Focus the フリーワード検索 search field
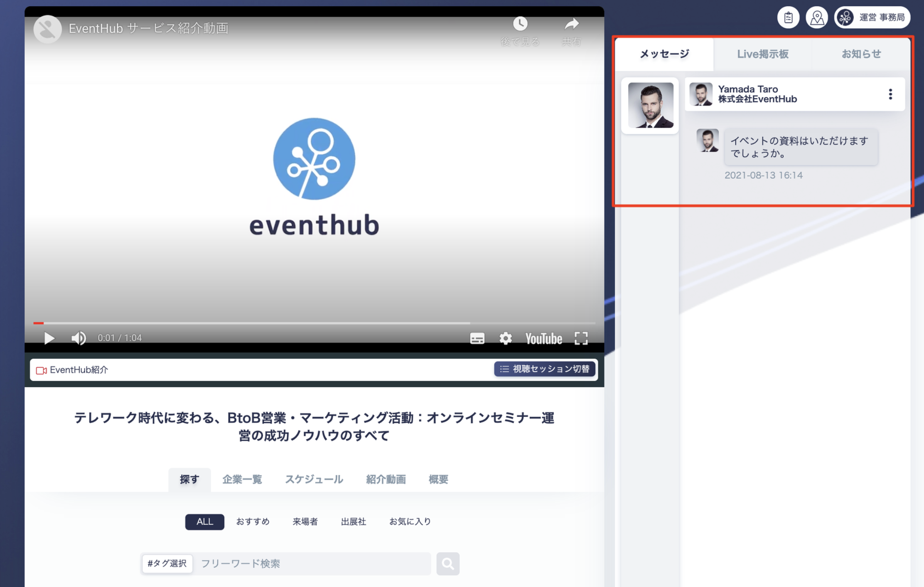This screenshot has width=924, height=587. pos(312,564)
